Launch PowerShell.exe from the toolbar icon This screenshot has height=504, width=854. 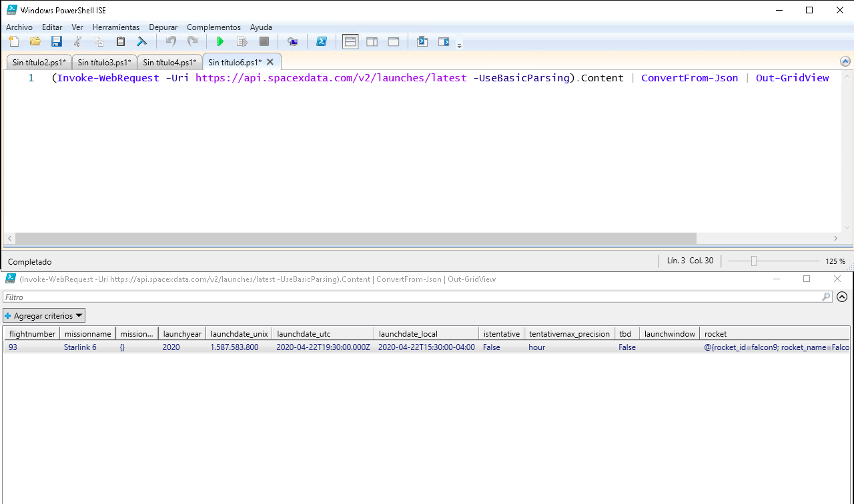[321, 42]
